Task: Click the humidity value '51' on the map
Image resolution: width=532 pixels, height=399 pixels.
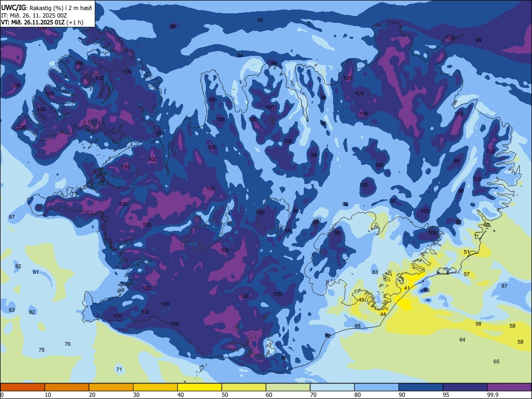Action: (467, 252)
